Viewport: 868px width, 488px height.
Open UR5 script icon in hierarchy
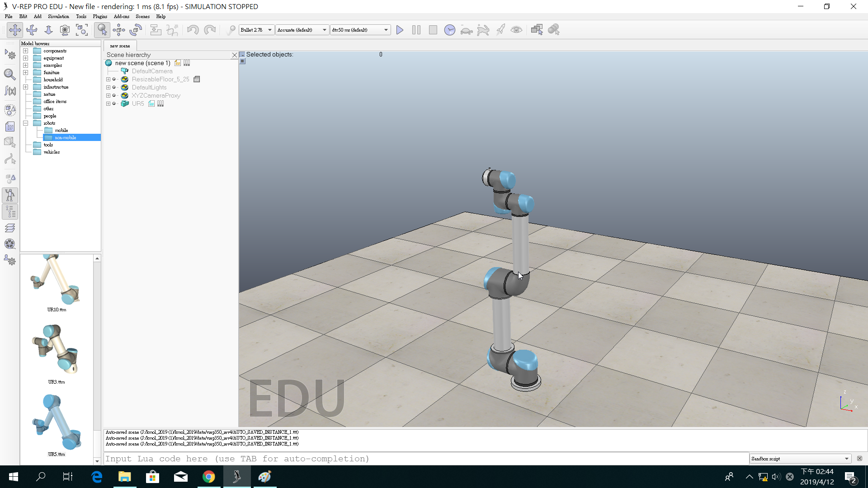pos(151,104)
